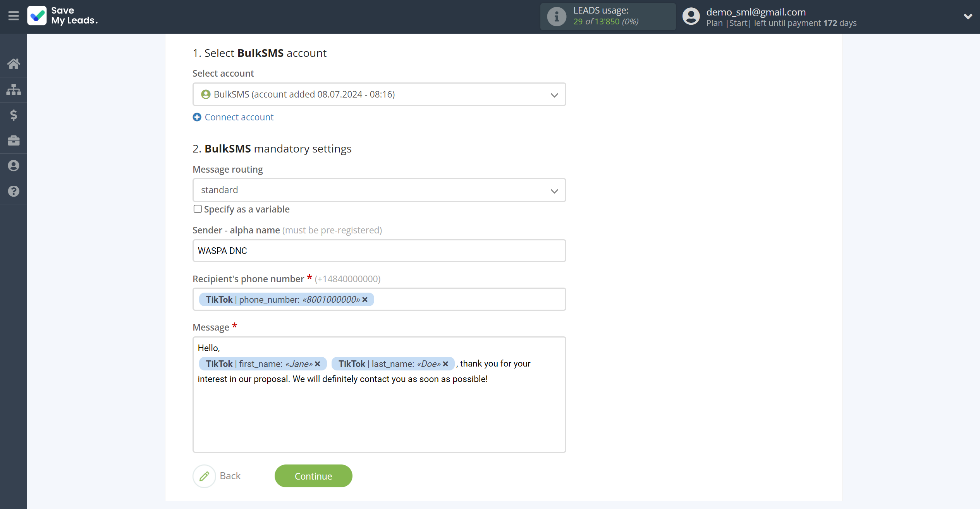Click the Continue button

313,476
